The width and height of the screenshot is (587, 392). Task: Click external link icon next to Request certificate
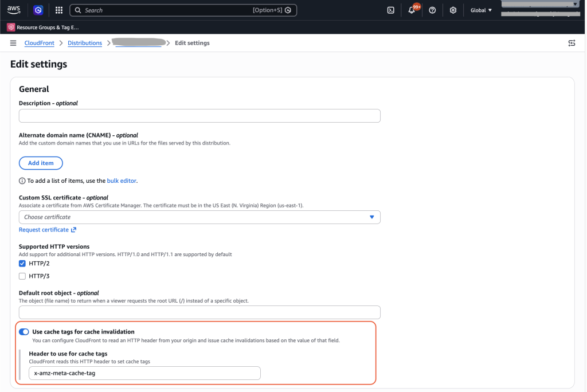coord(74,230)
